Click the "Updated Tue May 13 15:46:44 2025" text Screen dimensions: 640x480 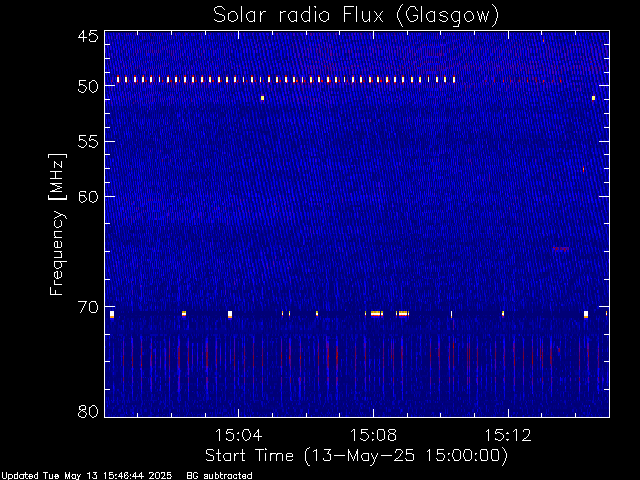(x=86, y=476)
